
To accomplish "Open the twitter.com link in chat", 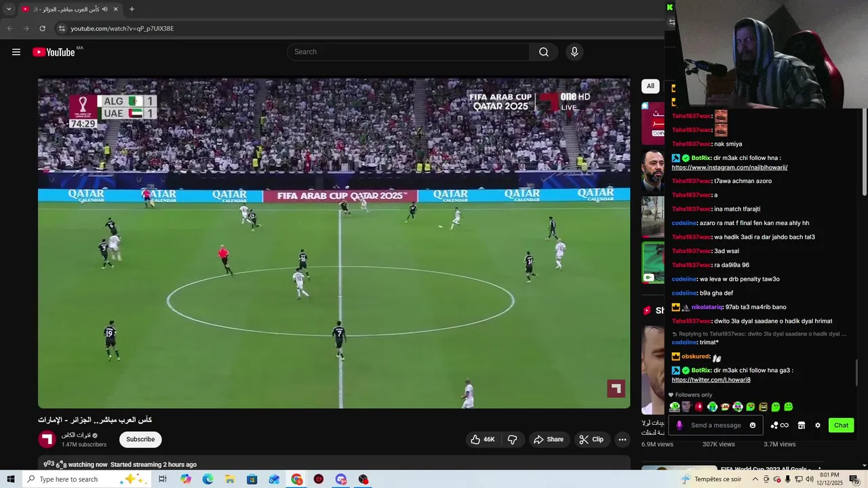I will tap(711, 380).
